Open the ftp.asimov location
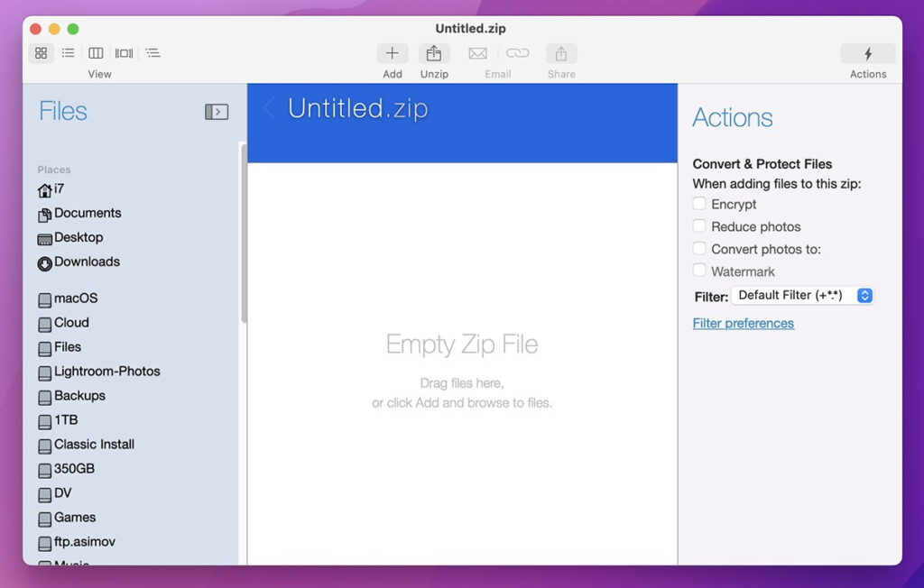Screen dimensions: 924x588 pos(84,542)
